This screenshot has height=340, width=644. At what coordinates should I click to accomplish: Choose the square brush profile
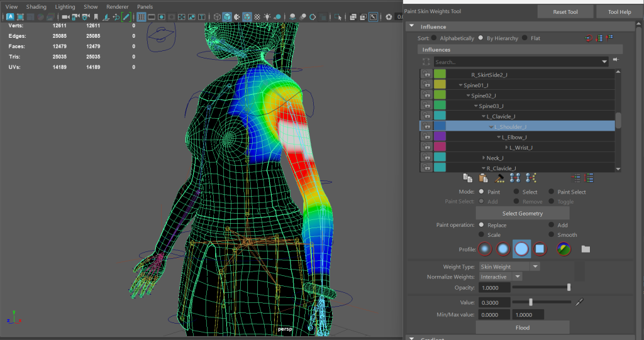point(540,249)
